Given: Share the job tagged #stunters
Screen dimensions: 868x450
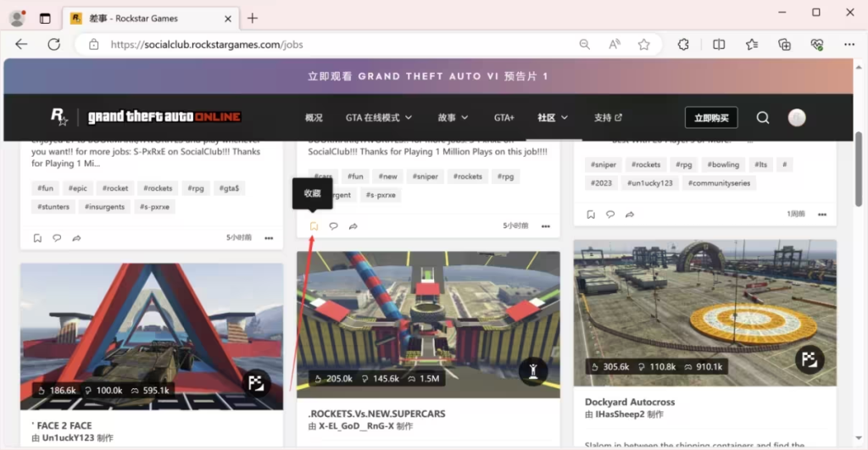Looking at the screenshot, I should (x=76, y=238).
